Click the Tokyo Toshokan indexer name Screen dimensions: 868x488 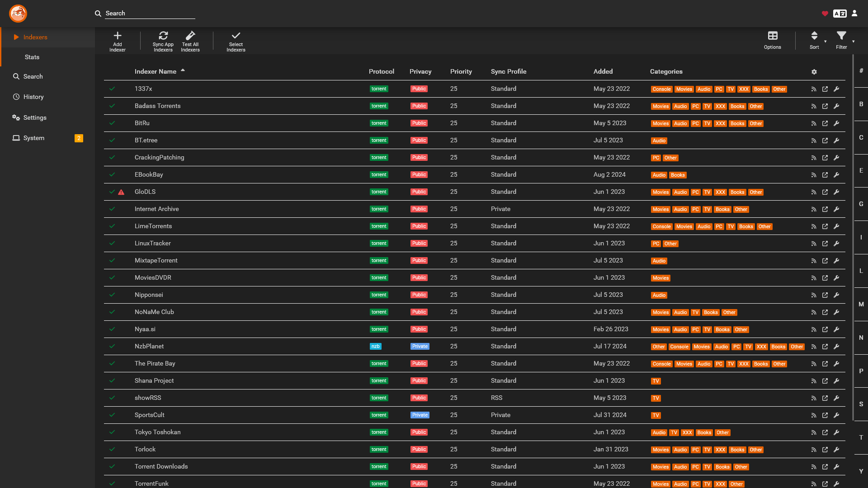pos(157,432)
